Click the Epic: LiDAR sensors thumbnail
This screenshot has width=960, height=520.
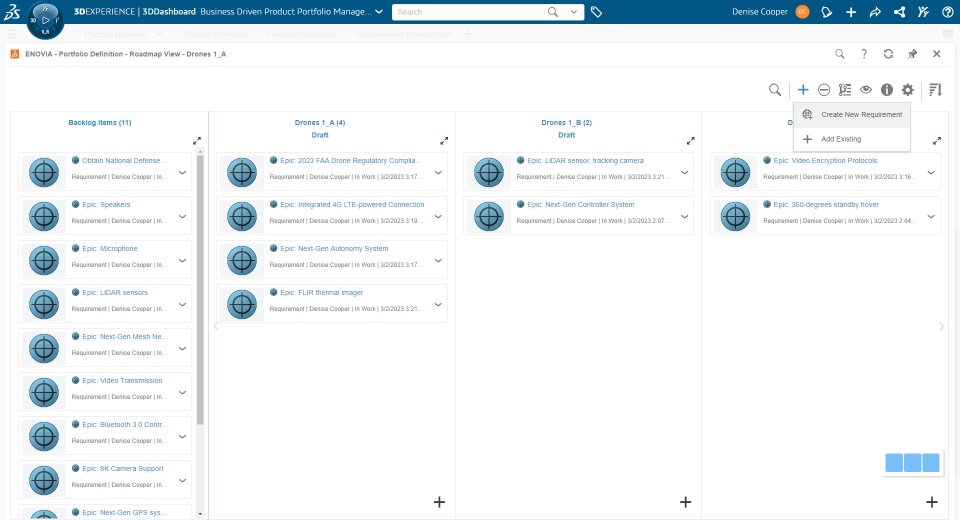click(x=44, y=304)
